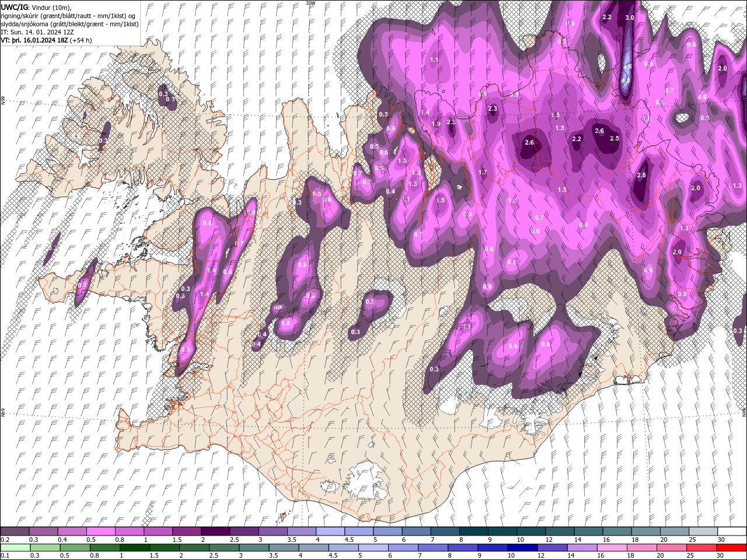Viewport: 747px width, 560px height.
Task: Click the valid time "VT: þri. 16.01.2024 18Z"
Action: [x=34, y=40]
